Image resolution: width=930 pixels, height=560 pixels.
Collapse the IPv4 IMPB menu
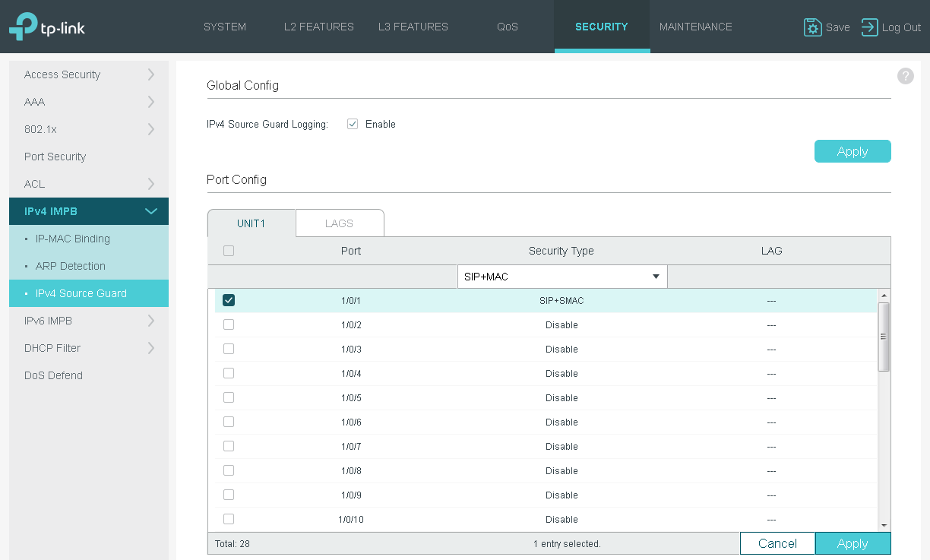pyautogui.click(x=89, y=211)
